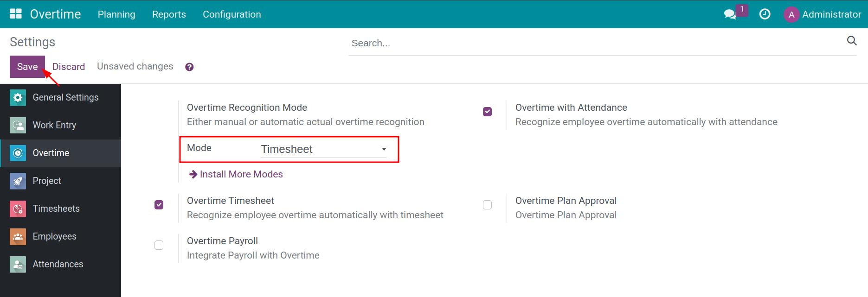The image size is (868, 297).
Task: Click the activities clock icon
Action: point(765,14)
